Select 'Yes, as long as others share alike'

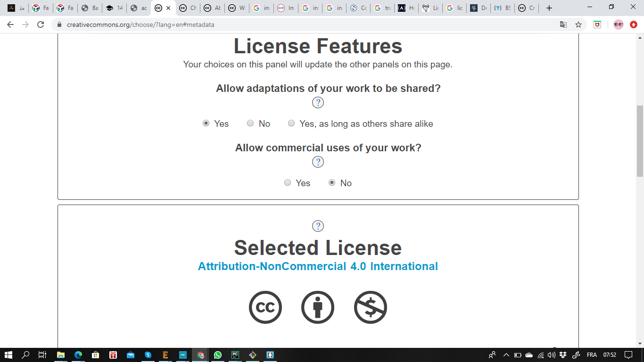point(291,123)
